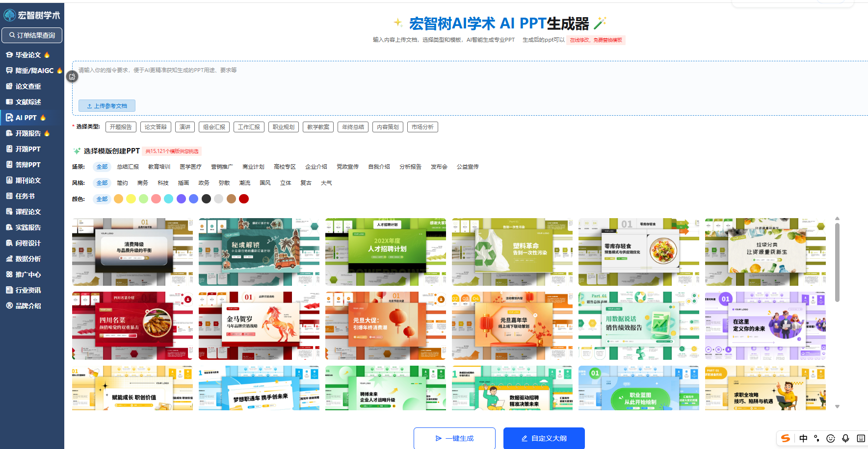This screenshot has height=449, width=868.
Task: Click the 推广中心 grid icon in sidebar
Action: [x=9, y=274]
